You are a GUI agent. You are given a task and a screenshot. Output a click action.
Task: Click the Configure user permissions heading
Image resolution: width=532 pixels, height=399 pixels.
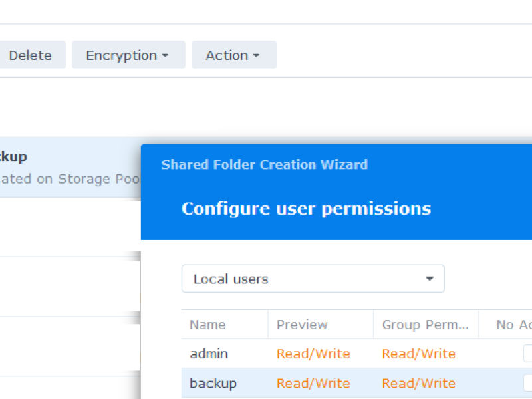pyautogui.click(x=307, y=209)
